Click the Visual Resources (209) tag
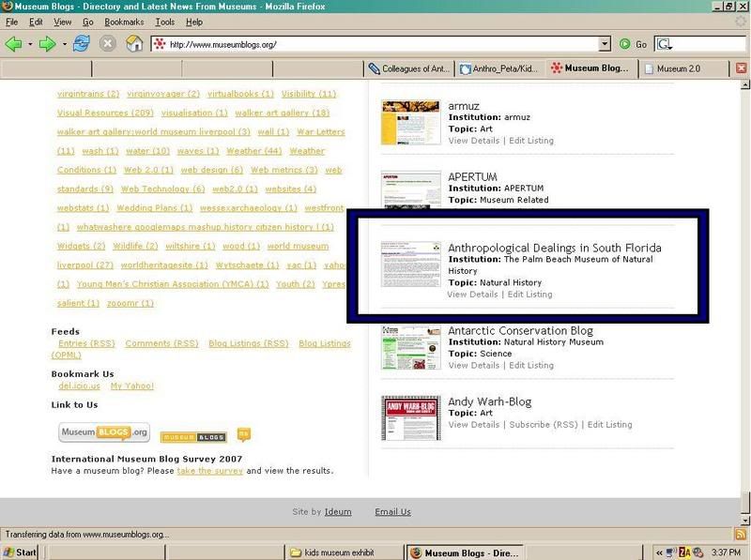The width and height of the screenshot is (751, 560). (105, 113)
